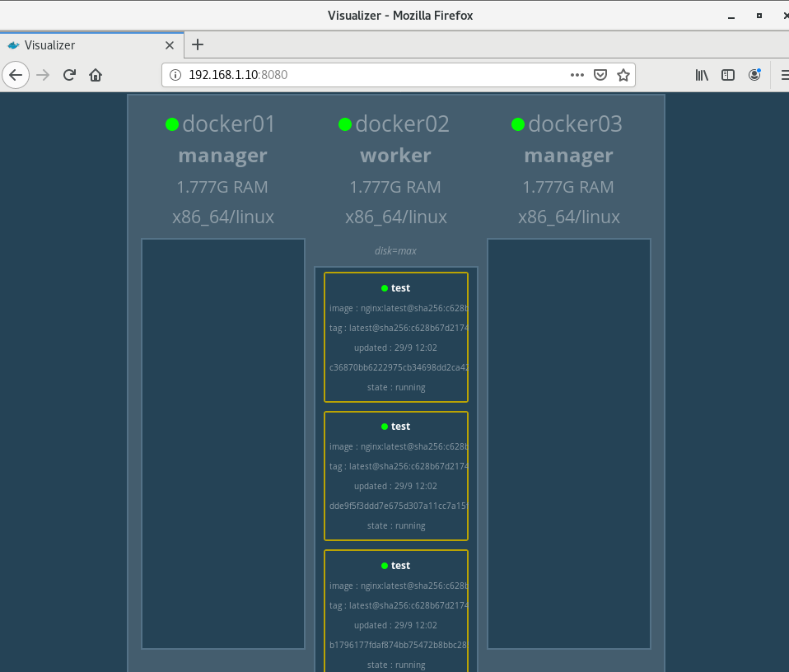Click the container ID starting with c36870bb
Viewport: 789px width, 672px height.
(x=398, y=367)
